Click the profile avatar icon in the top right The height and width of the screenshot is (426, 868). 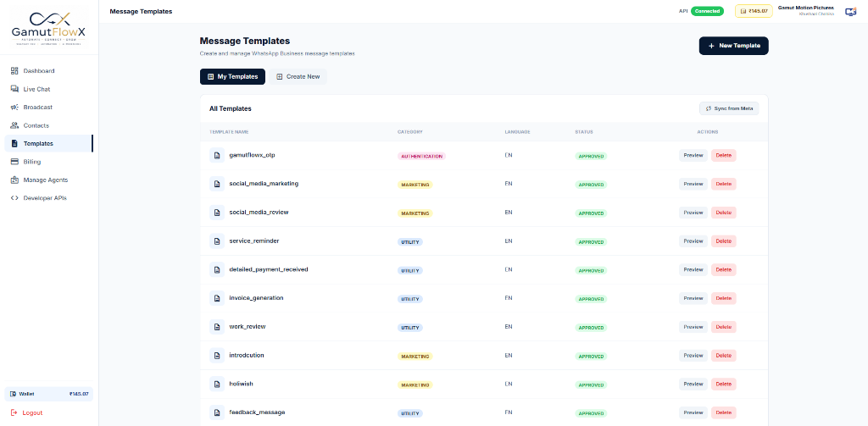[x=850, y=11]
